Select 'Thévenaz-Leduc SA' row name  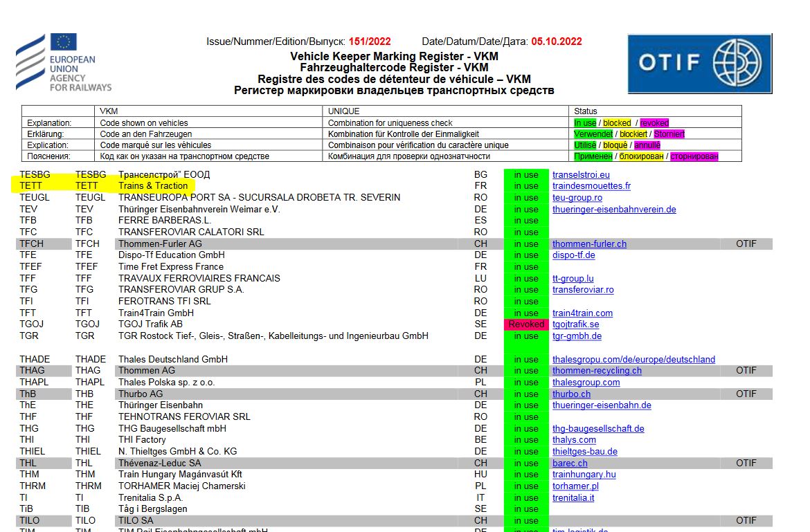point(160,464)
